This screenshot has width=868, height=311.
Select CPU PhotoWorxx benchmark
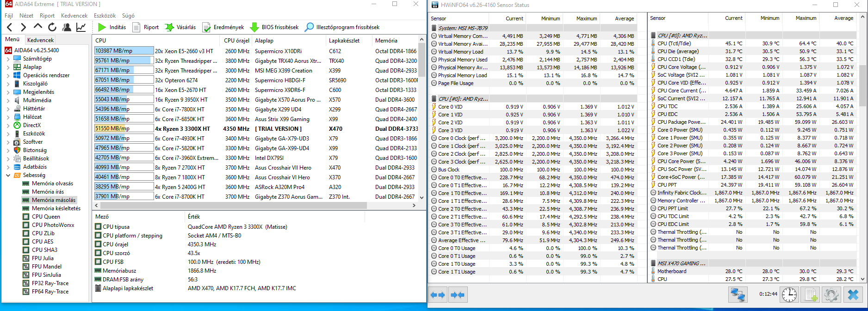tap(53, 225)
